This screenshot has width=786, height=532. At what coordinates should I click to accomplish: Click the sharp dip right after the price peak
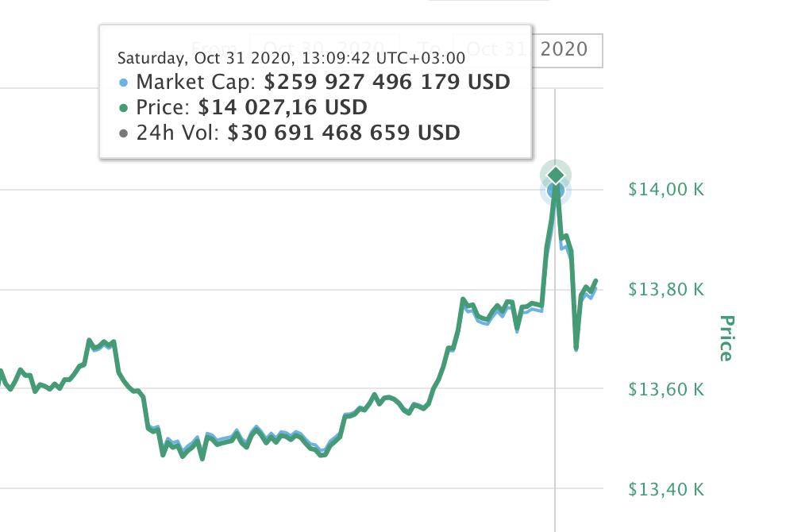click(576, 348)
